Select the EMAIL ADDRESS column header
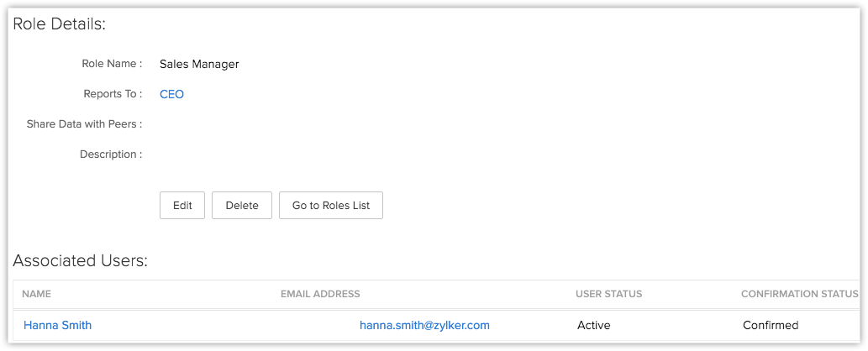868x351 pixels. (320, 294)
